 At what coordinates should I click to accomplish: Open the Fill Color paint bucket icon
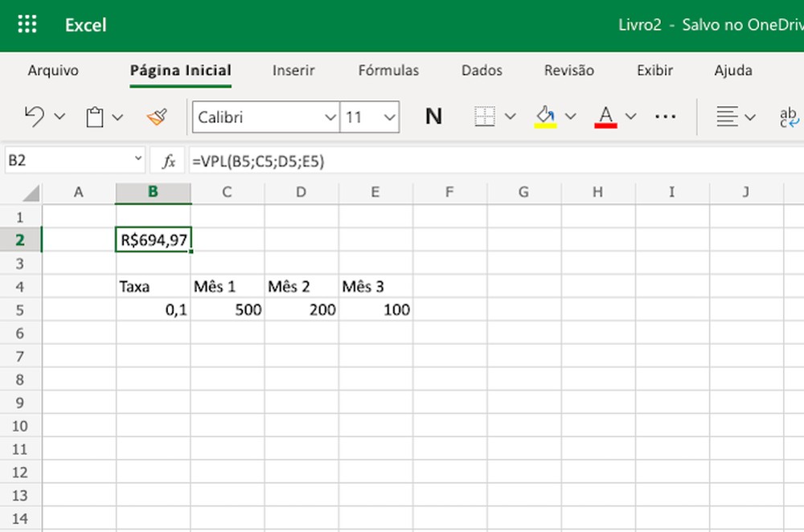pos(545,114)
